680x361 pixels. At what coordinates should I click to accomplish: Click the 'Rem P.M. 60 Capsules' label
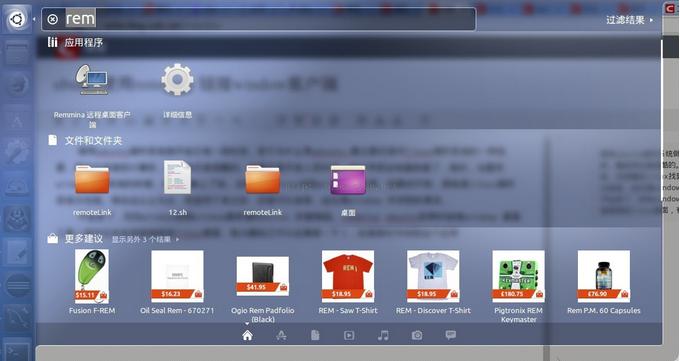tap(604, 310)
